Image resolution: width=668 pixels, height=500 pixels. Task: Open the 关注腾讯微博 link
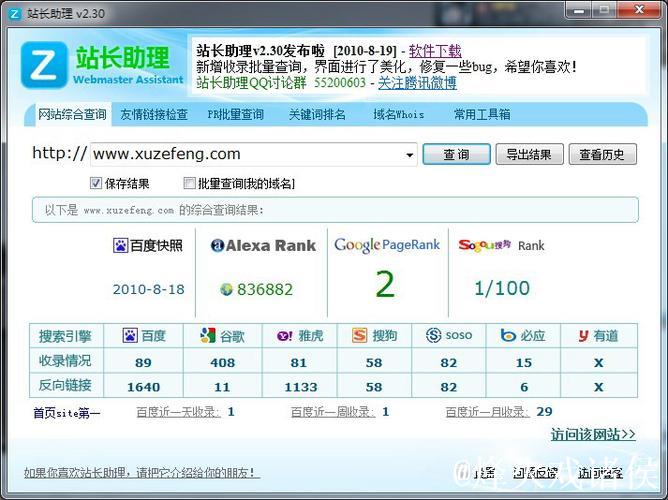418,83
